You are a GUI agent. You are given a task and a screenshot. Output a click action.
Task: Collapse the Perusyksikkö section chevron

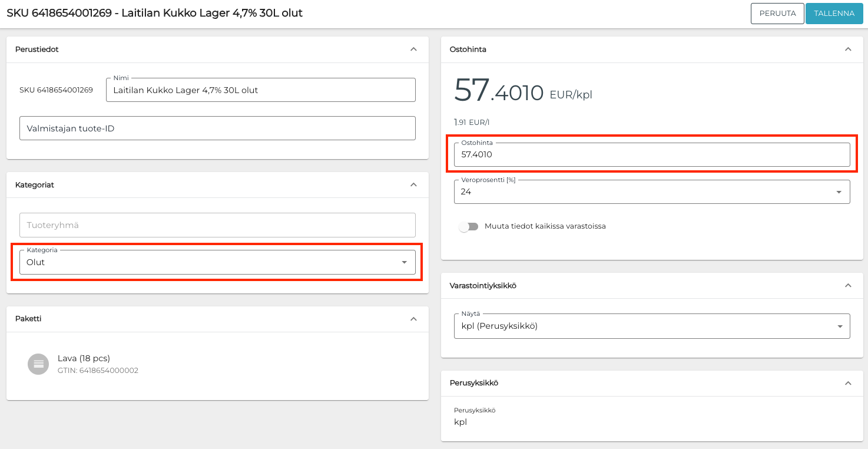[x=848, y=383]
